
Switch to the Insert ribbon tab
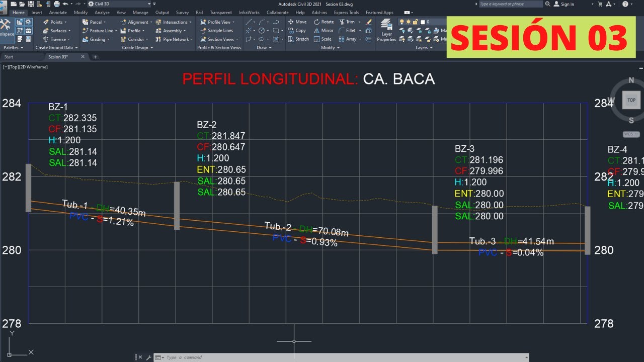[x=37, y=13]
